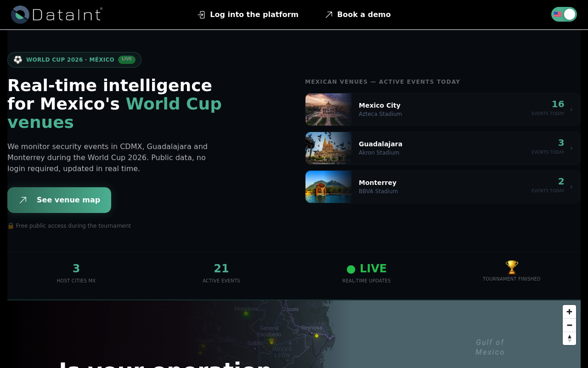This screenshot has width=588, height=368.
Task: Click the Mexican Venues section heading
Action: (383, 82)
